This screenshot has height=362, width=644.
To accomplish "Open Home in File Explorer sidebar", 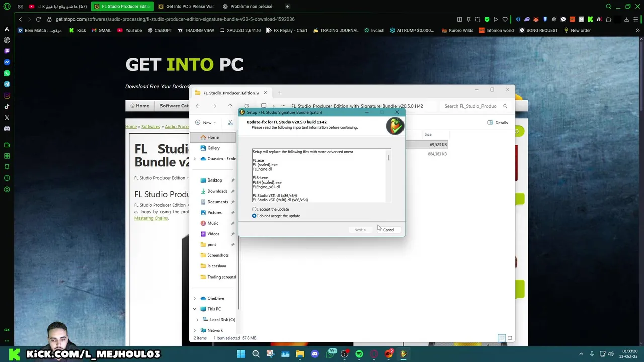I will coord(213,137).
